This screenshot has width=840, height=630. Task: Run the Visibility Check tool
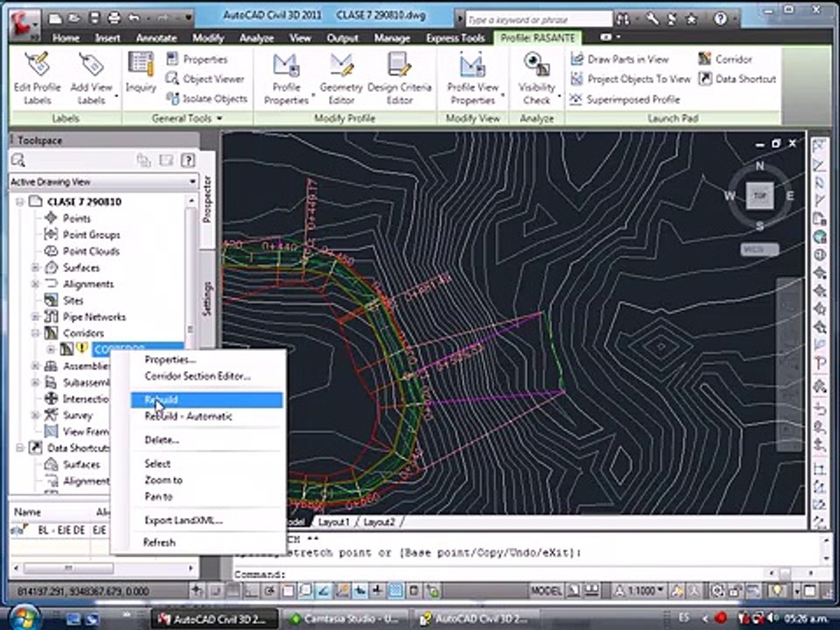[x=536, y=78]
